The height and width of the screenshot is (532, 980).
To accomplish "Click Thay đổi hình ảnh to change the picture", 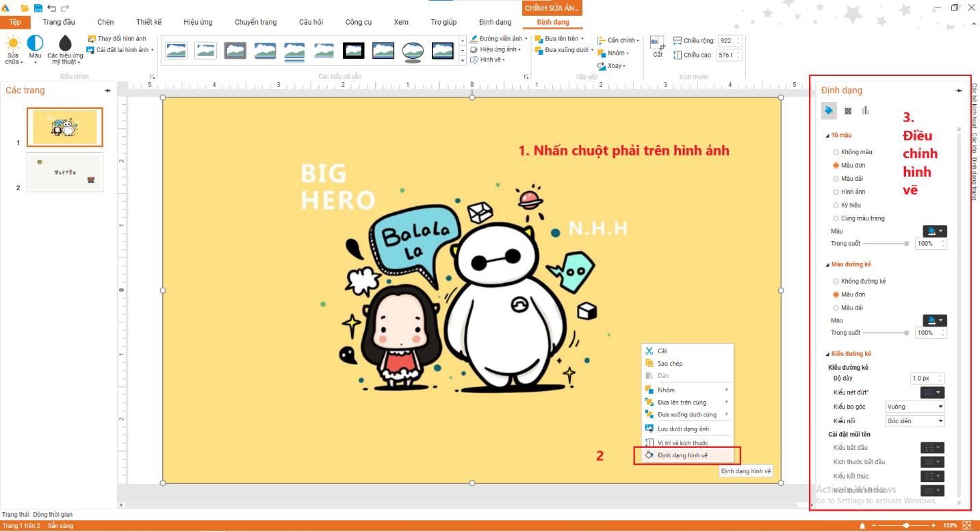I will 117,39.
